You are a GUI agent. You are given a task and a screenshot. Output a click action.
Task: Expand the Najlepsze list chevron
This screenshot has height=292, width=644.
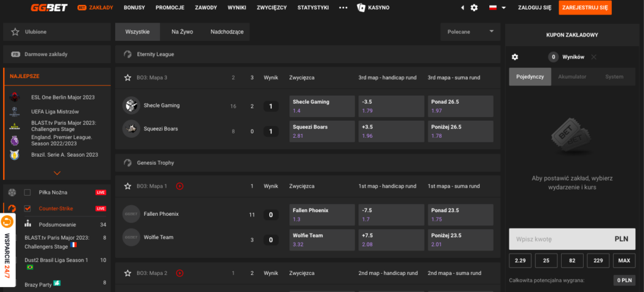click(x=57, y=172)
